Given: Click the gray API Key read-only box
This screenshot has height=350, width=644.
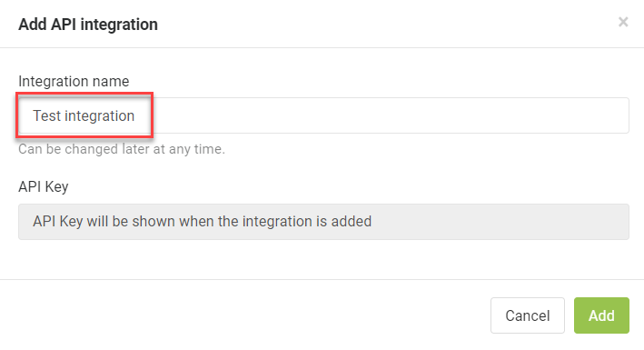Looking at the screenshot, I should pyautogui.click(x=323, y=222).
